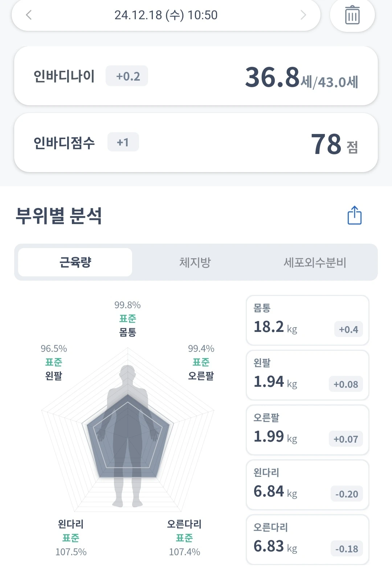Image resolution: width=392 pixels, height=572 pixels.
Task: Open the 인바디나이 card
Action: point(196,76)
